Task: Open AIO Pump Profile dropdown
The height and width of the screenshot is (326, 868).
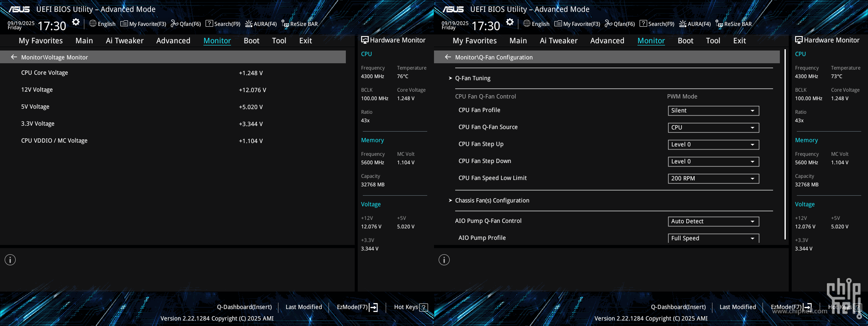Action: pos(713,238)
